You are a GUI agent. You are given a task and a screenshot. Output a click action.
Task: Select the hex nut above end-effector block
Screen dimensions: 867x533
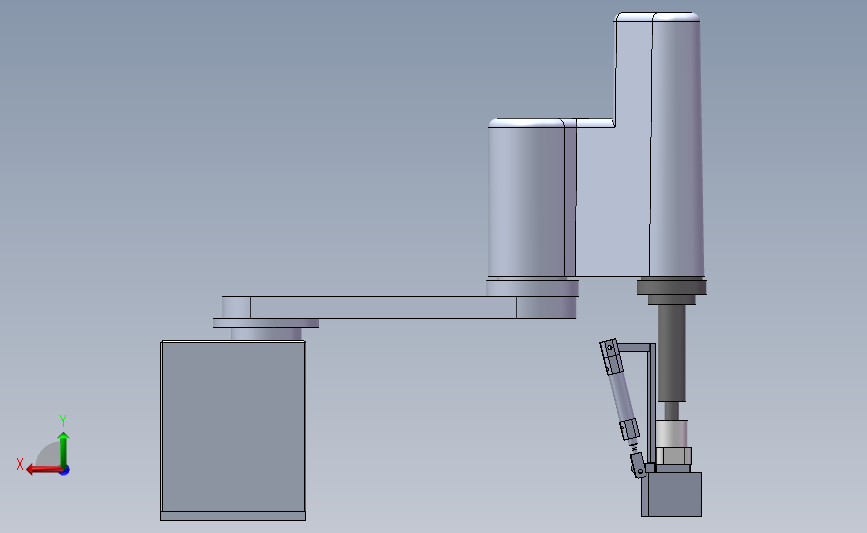(x=673, y=456)
